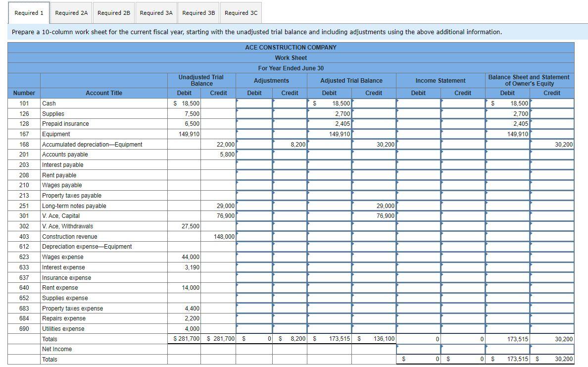Select the Balance Sheet Credit cell for V. Ace, Capital
The height and width of the screenshot is (367, 588).
[551, 216]
